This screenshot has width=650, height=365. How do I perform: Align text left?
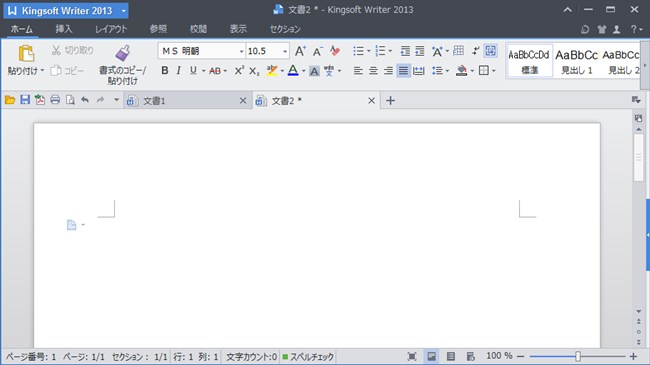tap(358, 71)
